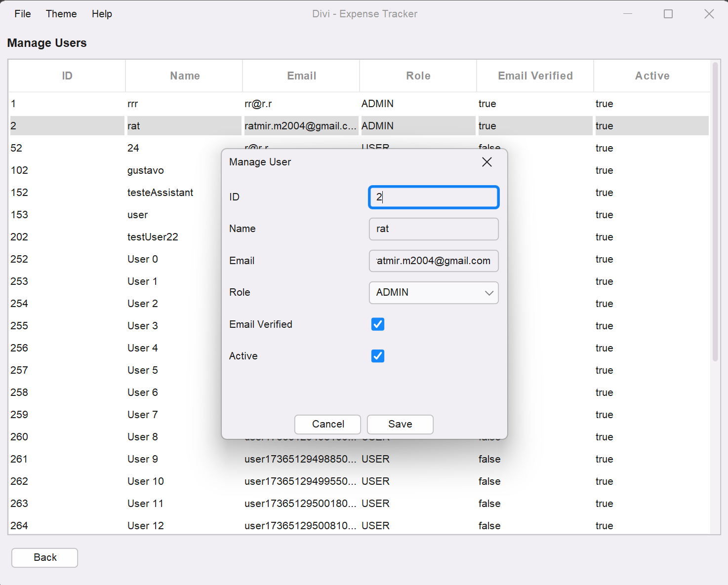Click the Email column header

(x=301, y=76)
